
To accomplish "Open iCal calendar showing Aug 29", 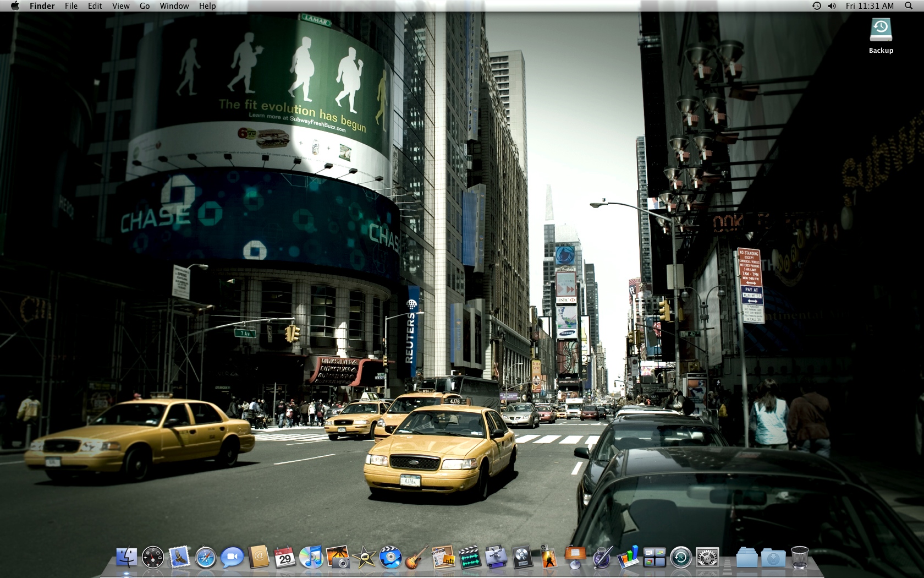I will (285, 558).
